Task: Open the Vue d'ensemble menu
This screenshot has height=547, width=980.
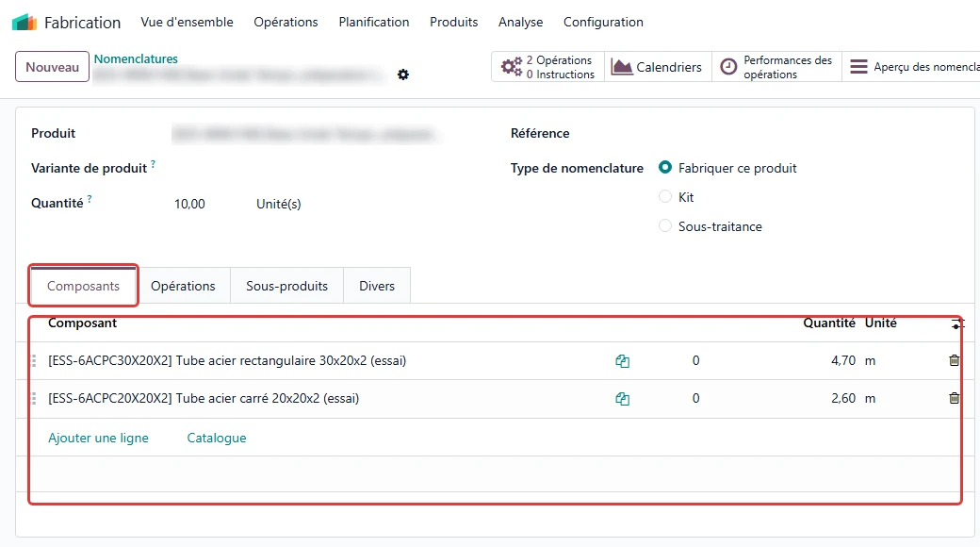Action: (x=187, y=22)
